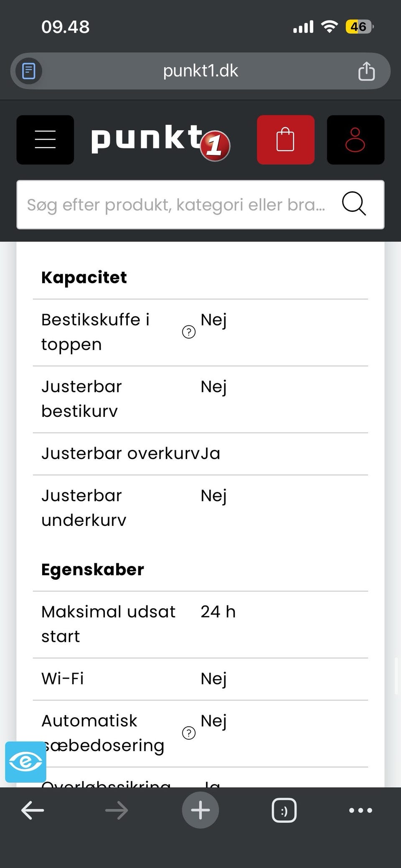
Task: Click the punkt1 logo to go home
Action: tap(160, 140)
